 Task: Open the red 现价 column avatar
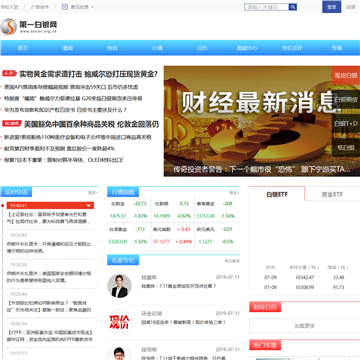tap(119, 322)
